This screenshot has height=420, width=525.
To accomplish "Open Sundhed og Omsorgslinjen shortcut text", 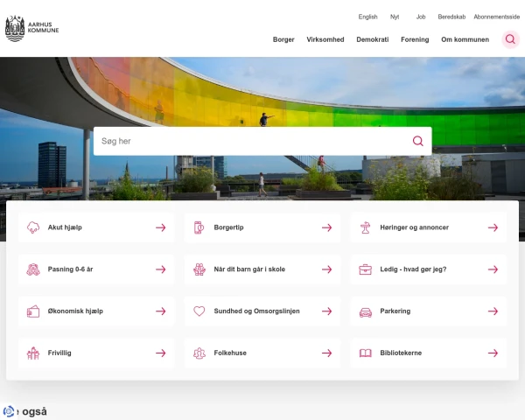I will coord(256,311).
